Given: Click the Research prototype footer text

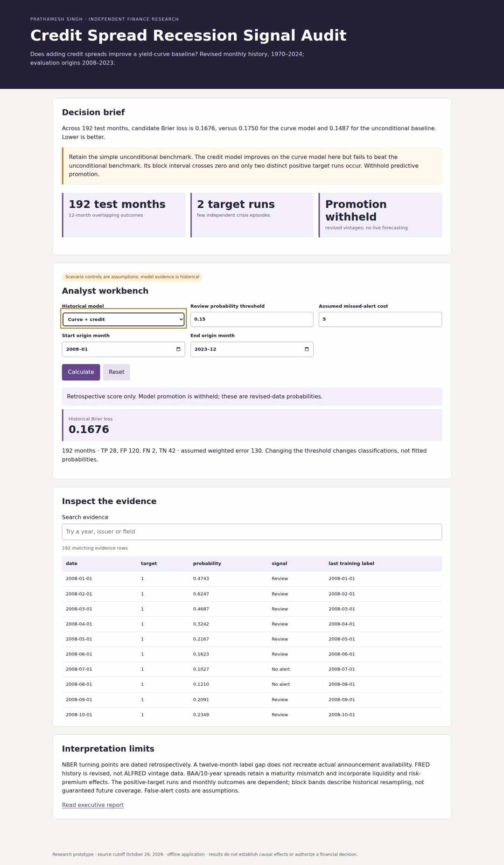Looking at the screenshot, I should 205,854.
